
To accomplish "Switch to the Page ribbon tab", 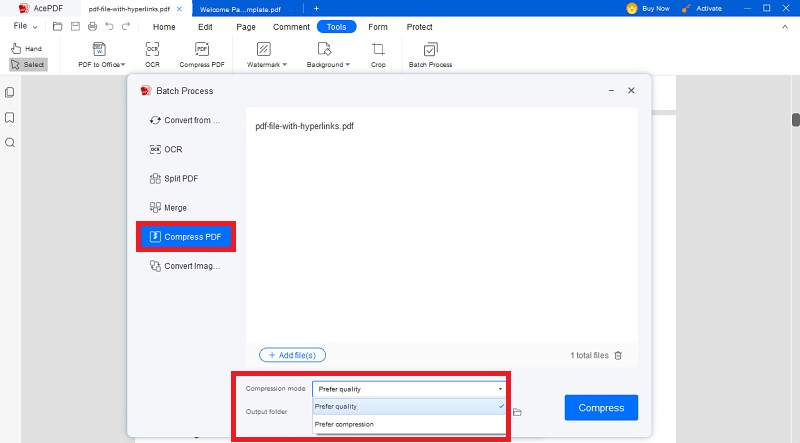I will 246,27.
